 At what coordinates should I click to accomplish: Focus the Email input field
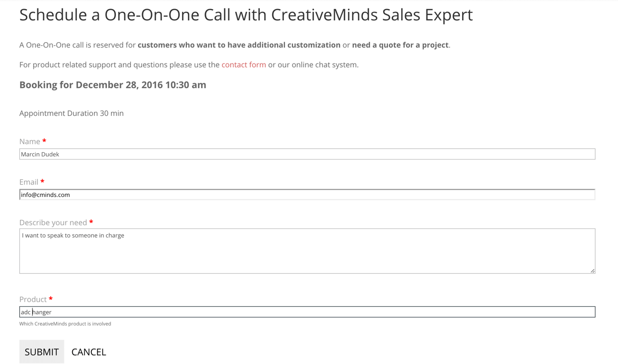click(307, 195)
